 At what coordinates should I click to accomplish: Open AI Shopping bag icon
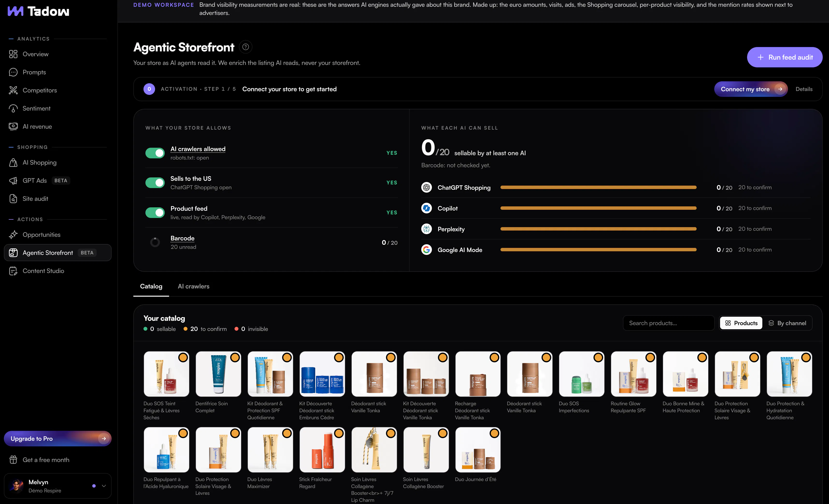tap(13, 163)
